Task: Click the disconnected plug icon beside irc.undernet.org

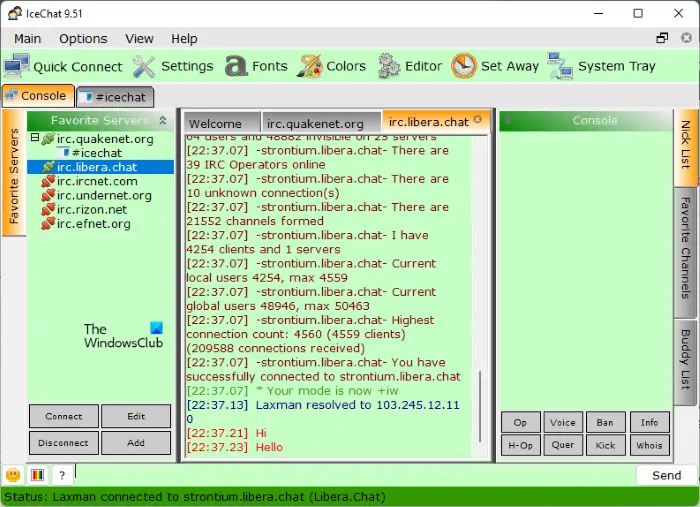Action: (x=48, y=195)
